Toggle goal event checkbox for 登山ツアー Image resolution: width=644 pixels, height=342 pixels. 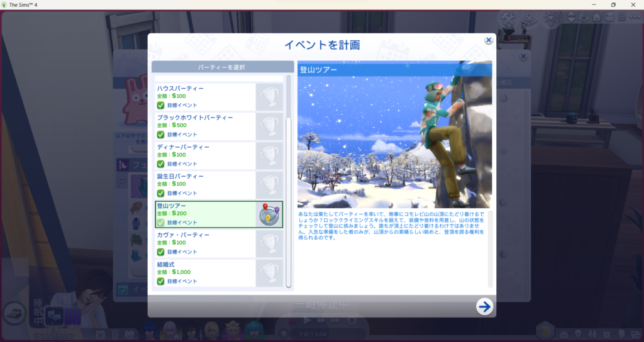(x=160, y=223)
